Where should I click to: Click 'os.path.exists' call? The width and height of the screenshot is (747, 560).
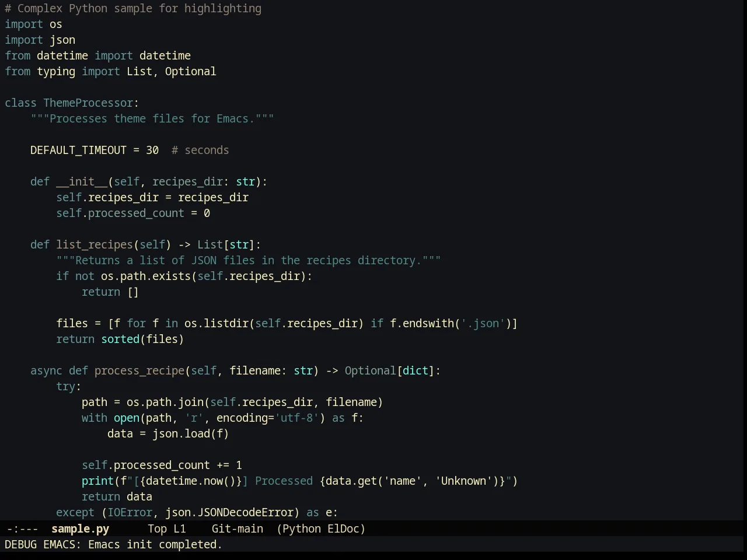(146, 276)
